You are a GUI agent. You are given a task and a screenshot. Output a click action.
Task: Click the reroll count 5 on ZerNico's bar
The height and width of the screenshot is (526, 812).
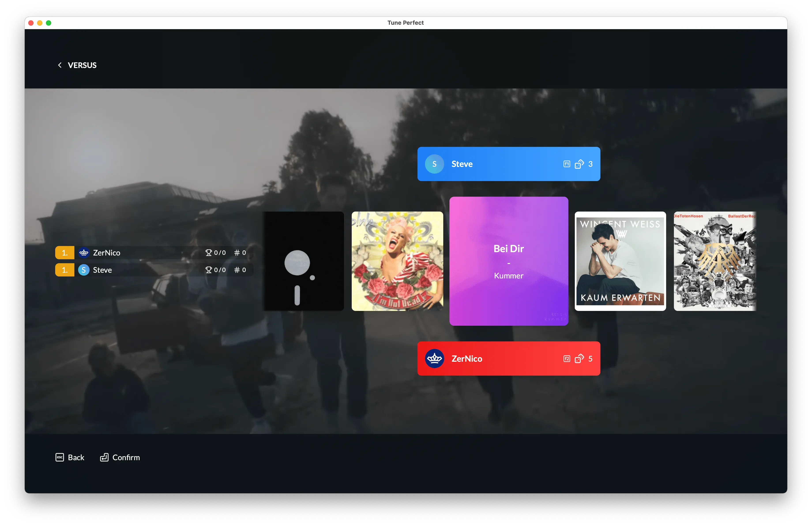coord(590,358)
